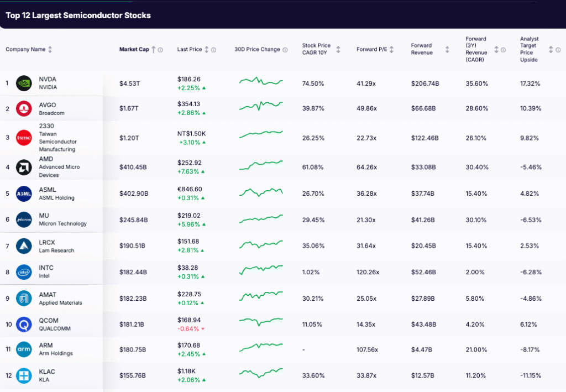
Task: Click the NVIDIA company logo
Action: (23, 83)
